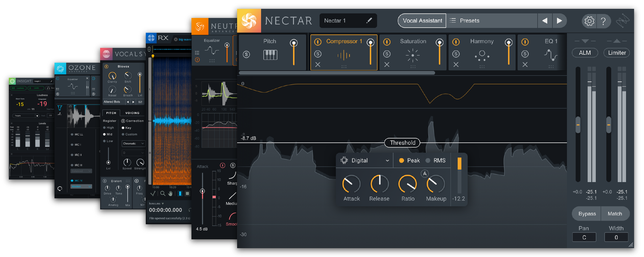Click the Insight pencil rename icon
The height and width of the screenshot is (257, 644).
pos(51,81)
